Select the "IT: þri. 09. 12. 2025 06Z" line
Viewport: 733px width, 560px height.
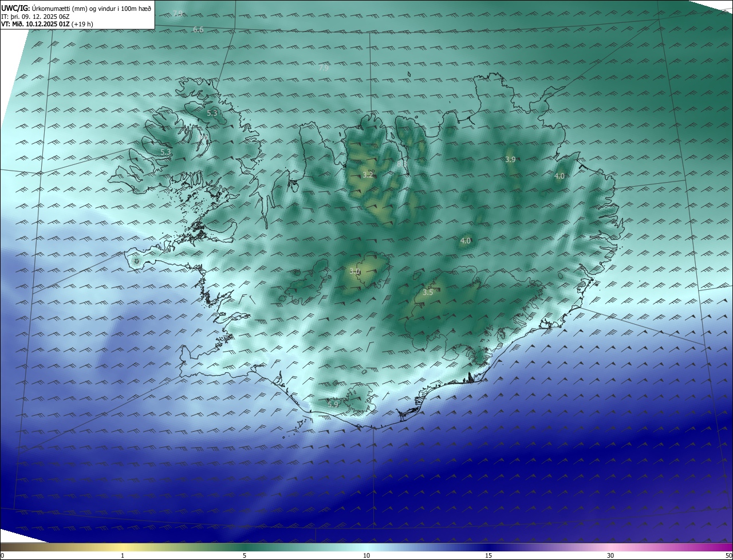click(x=36, y=17)
